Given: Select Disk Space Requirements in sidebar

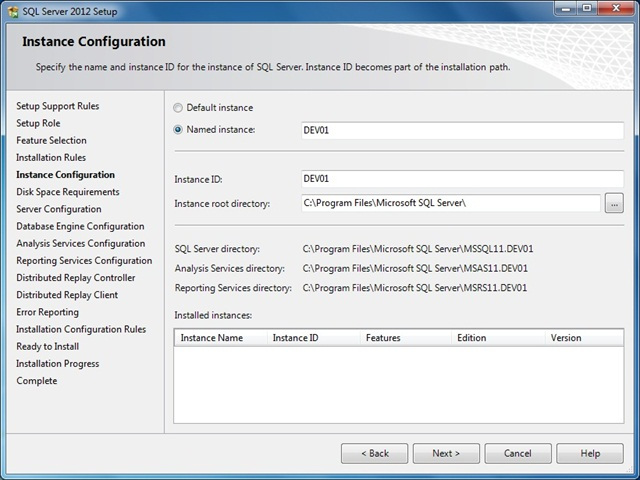Looking at the screenshot, I should [x=67, y=192].
